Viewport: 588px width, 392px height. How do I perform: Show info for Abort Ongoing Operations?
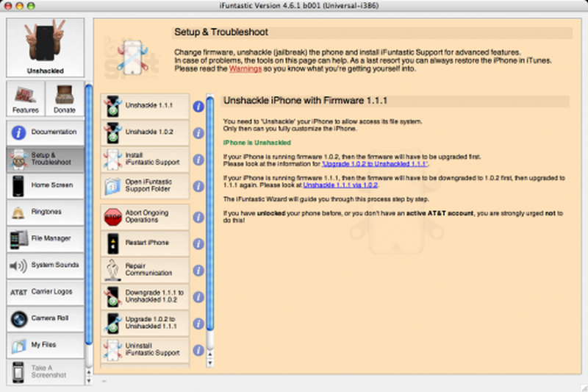coord(198,217)
